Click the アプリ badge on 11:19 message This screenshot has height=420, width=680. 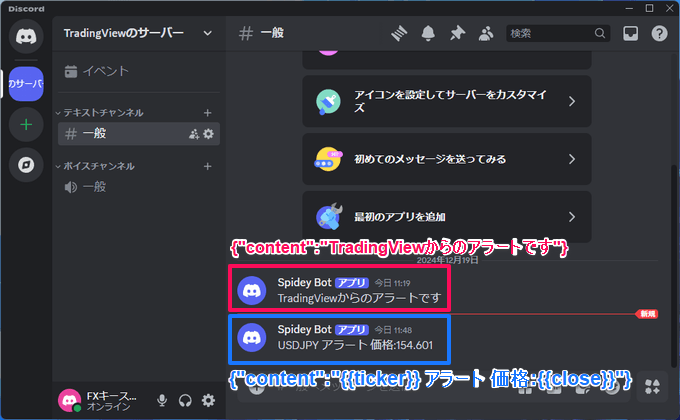[x=352, y=283]
